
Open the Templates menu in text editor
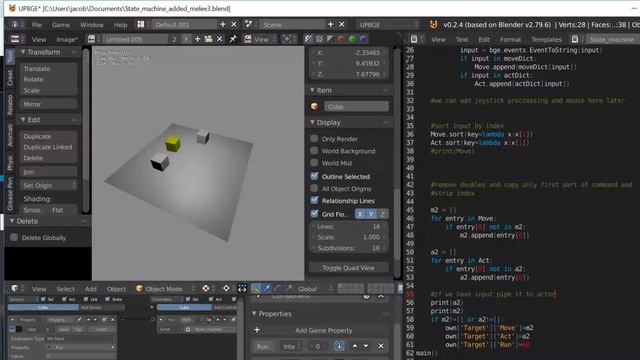pos(546,39)
